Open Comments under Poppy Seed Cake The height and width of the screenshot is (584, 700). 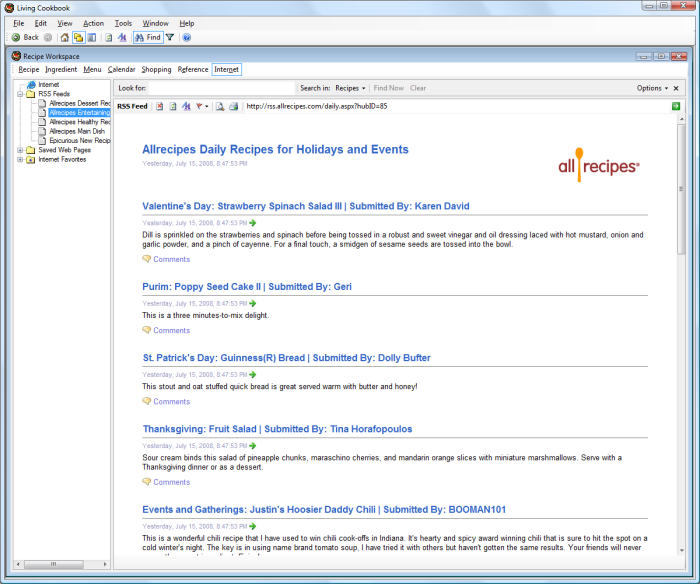click(x=171, y=330)
